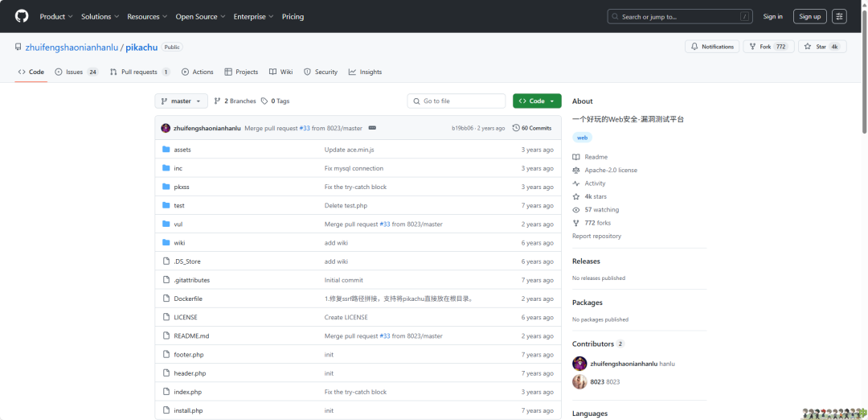Click the .DS_Store file icon
The width and height of the screenshot is (868, 420).
166,261
